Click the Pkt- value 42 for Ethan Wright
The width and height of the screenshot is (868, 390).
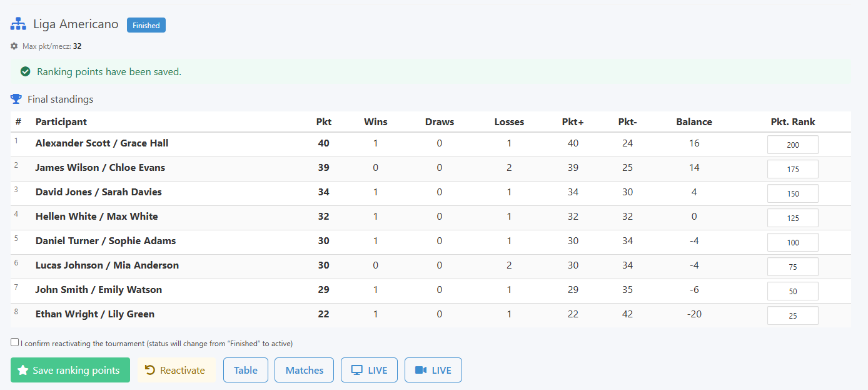628,314
